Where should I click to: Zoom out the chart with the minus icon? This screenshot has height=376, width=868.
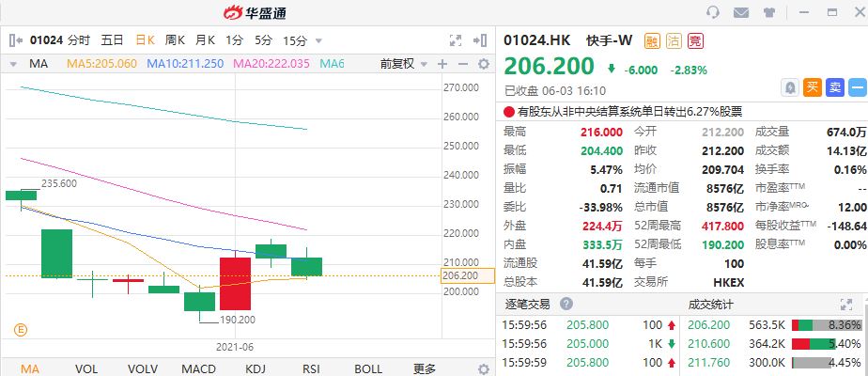coord(463,64)
